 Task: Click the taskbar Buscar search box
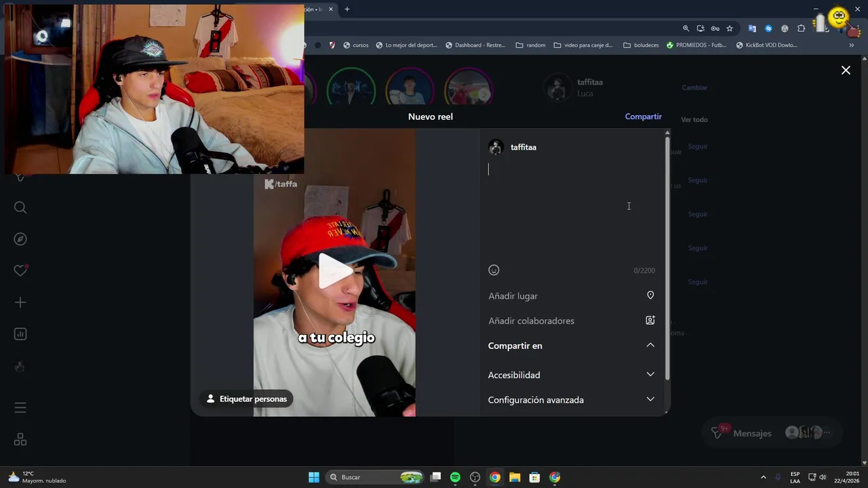tap(374, 477)
